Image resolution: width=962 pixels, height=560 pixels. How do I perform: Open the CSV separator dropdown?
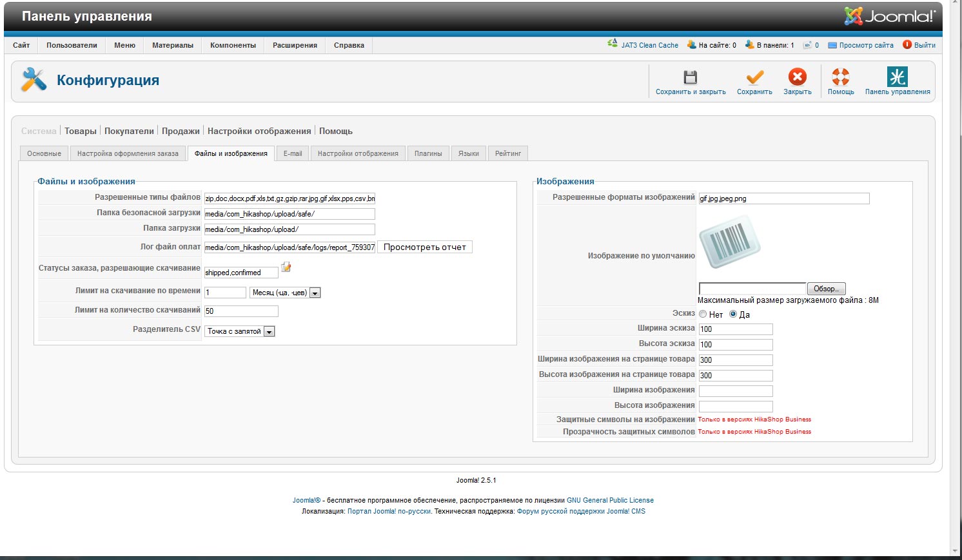click(270, 332)
